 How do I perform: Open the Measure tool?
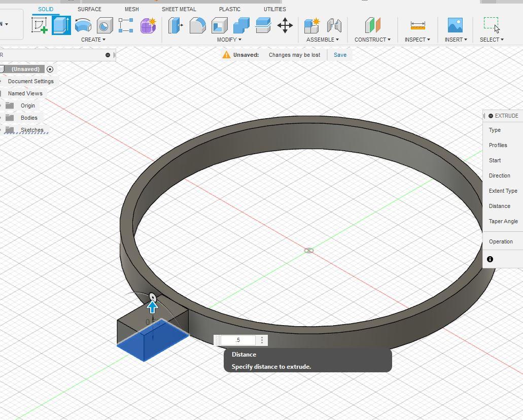click(x=417, y=25)
